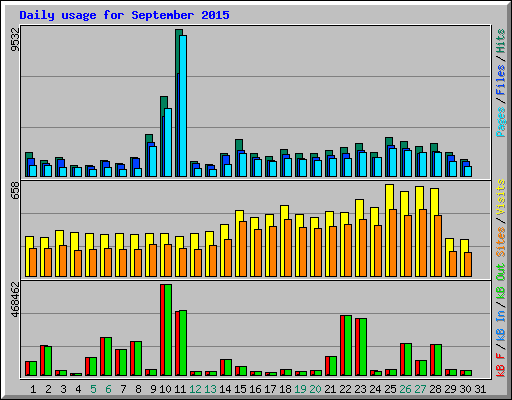Screen dimensions: 512x400
Task: Click day label 8 on the x-axis
Action: click(x=138, y=389)
